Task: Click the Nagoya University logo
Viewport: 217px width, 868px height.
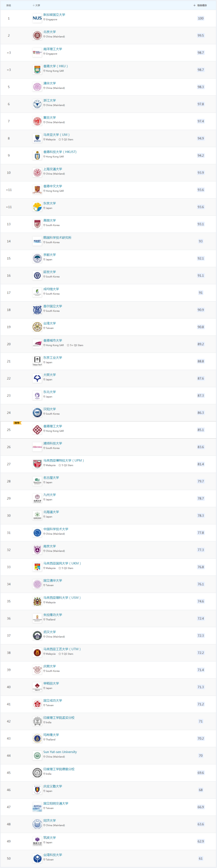Action: [x=37, y=481]
